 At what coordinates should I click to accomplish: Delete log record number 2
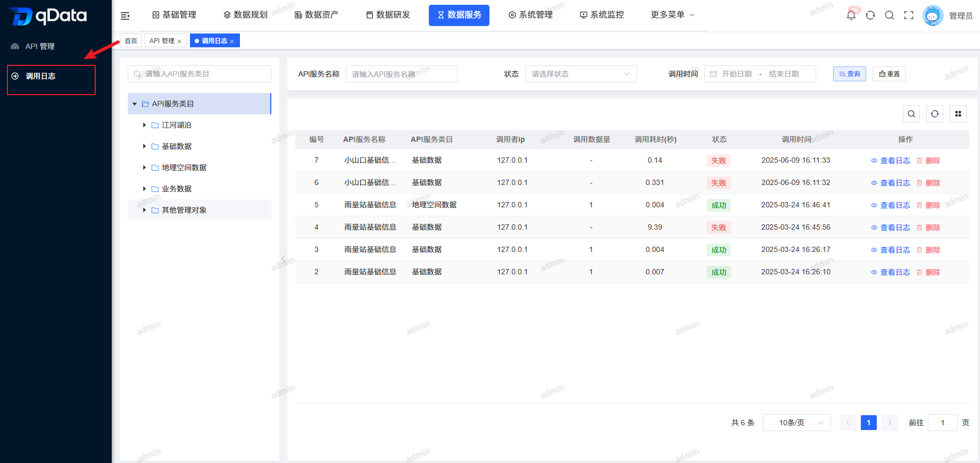[x=928, y=272]
